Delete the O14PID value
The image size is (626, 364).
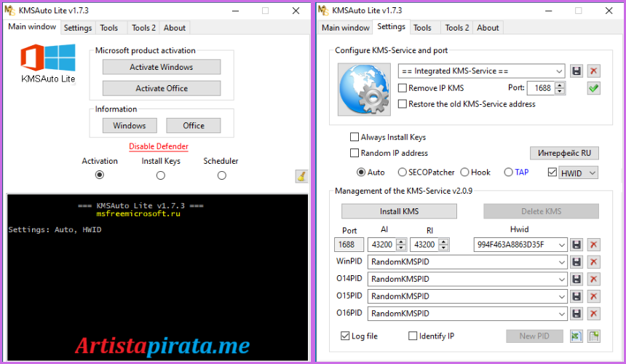594,279
